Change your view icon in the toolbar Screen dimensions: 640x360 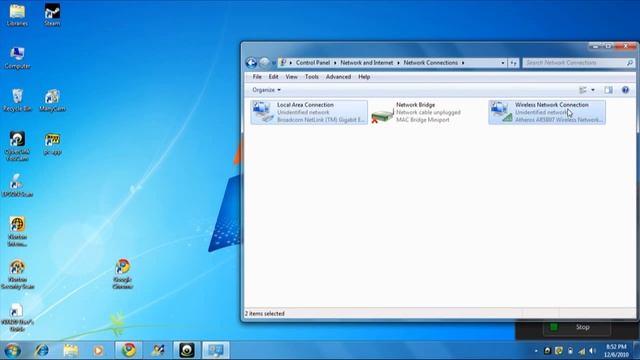[x=583, y=90]
